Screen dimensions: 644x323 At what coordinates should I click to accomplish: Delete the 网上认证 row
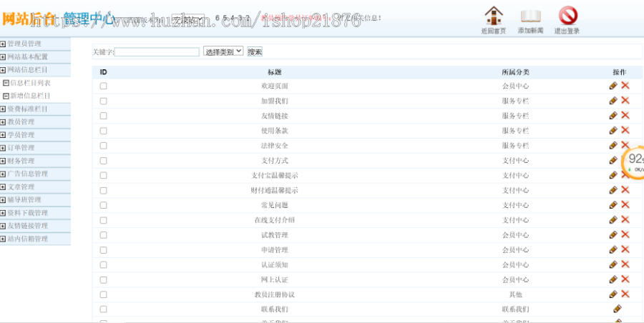[625, 279]
